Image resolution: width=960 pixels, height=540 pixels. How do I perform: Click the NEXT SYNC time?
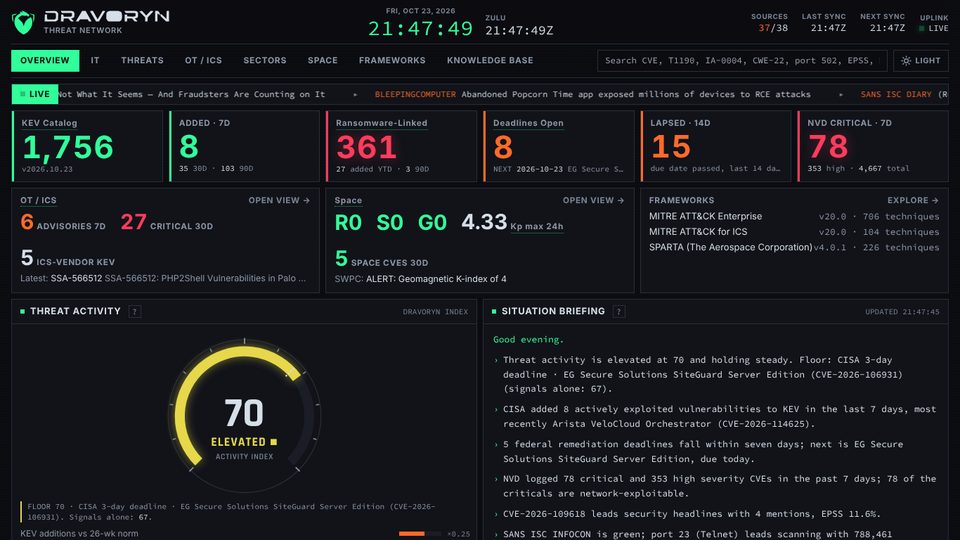882,23
